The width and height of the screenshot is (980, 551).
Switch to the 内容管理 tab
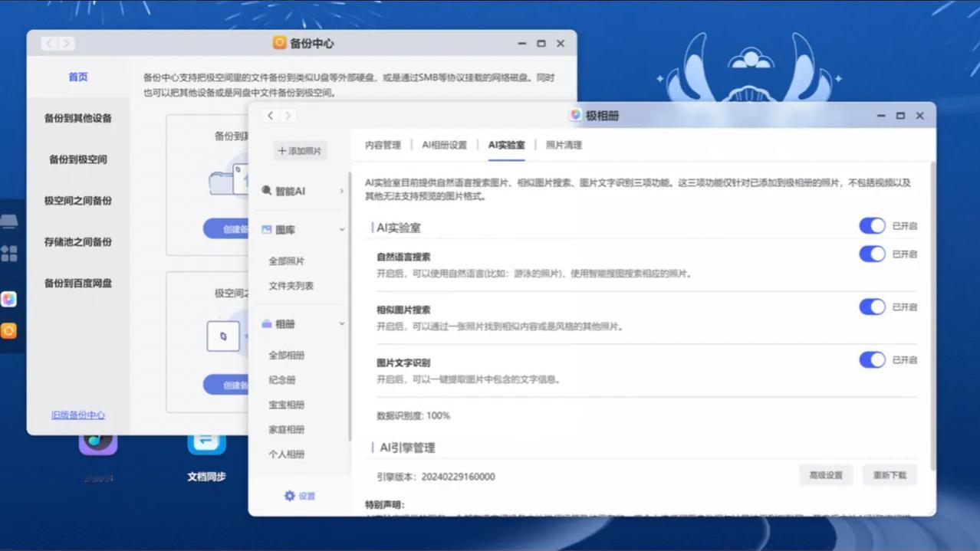(x=383, y=145)
